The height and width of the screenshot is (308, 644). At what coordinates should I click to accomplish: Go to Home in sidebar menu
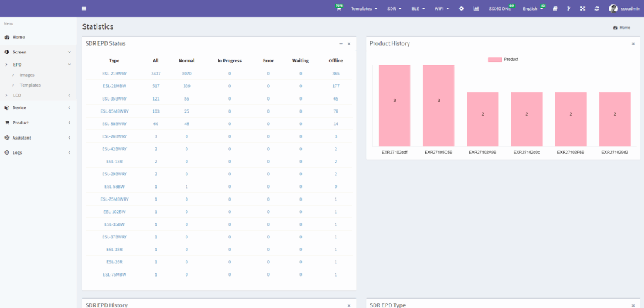tap(18, 37)
